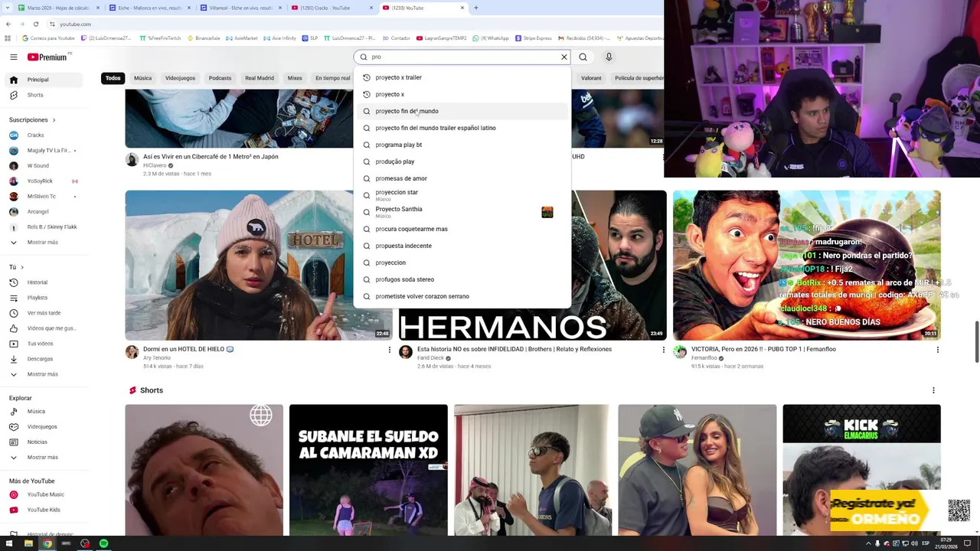This screenshot has width=980, height=551.
Task: Open Ver más tarde list
Action: pos(42,313)
